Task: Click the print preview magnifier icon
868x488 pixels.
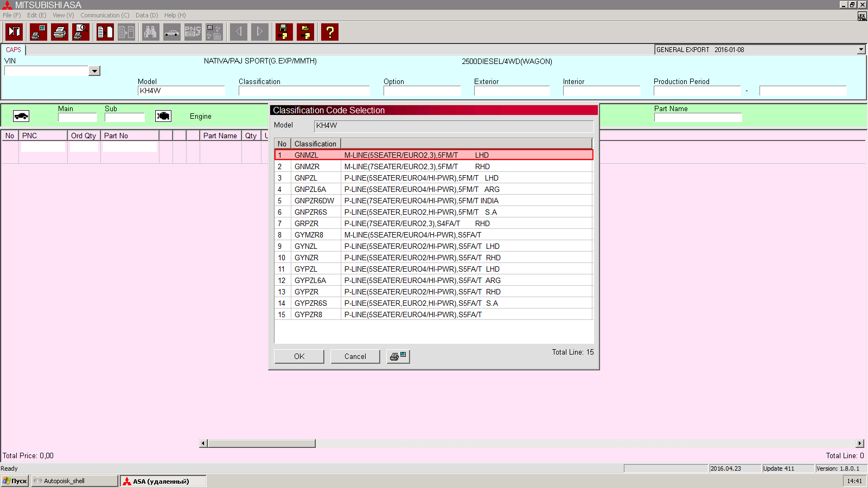Action: (x=81, y=32)
